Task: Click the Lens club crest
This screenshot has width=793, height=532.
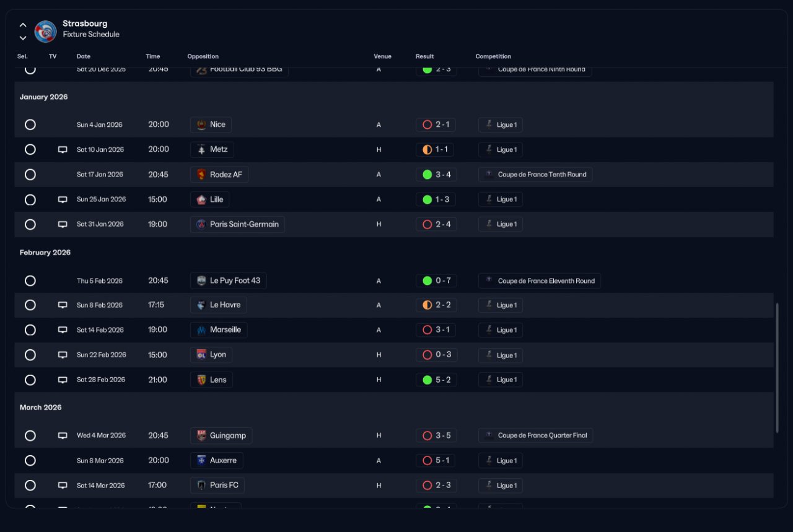Action: point(201,380)
